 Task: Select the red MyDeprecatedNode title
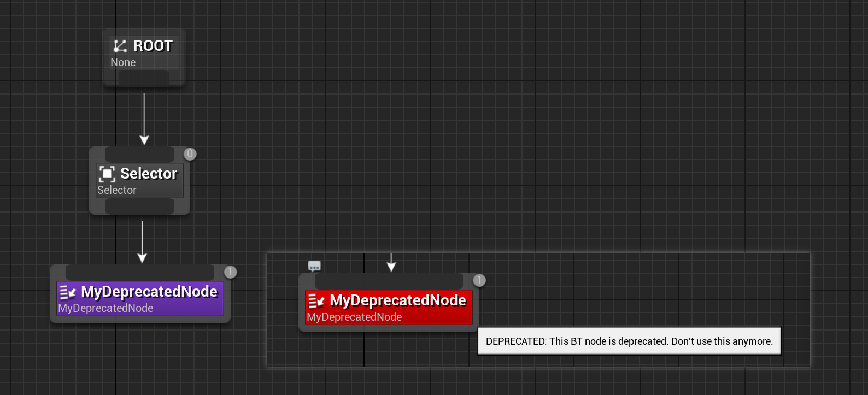tap(398, 300)
